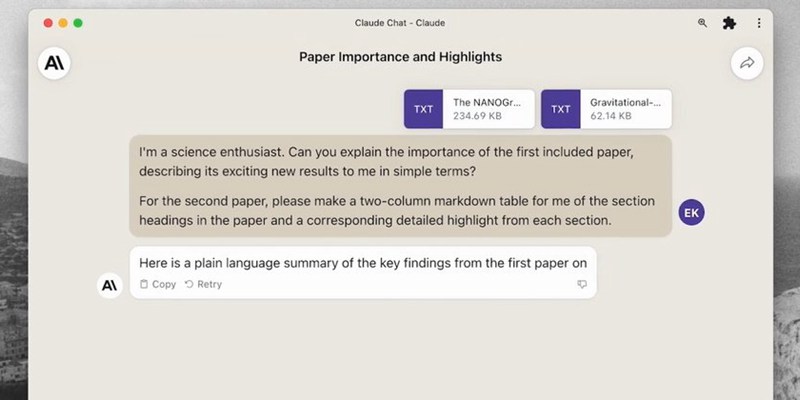800x400 pixels.
Task: Click the purple TXT badge on first file
Action: pos(423,109)
